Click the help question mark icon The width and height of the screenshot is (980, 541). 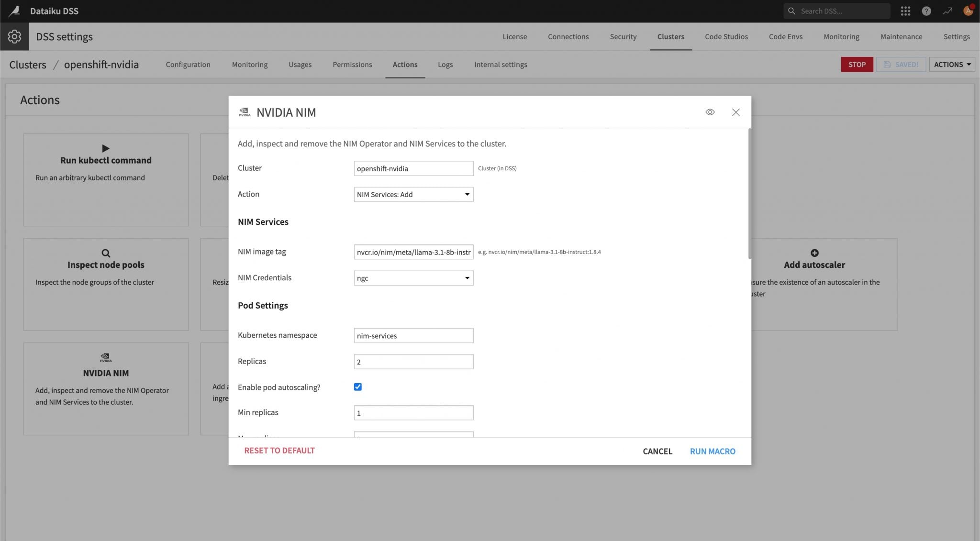pyautogui.click(x=926, y=11)
